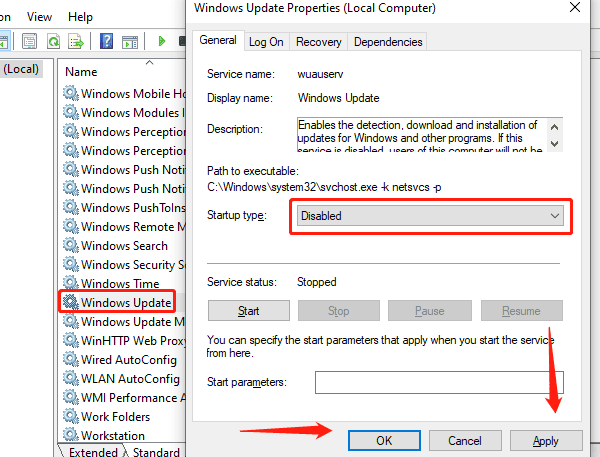Toggle the Show/Hide Action Pane icon

pyautogui.click(x=130, y=42)
